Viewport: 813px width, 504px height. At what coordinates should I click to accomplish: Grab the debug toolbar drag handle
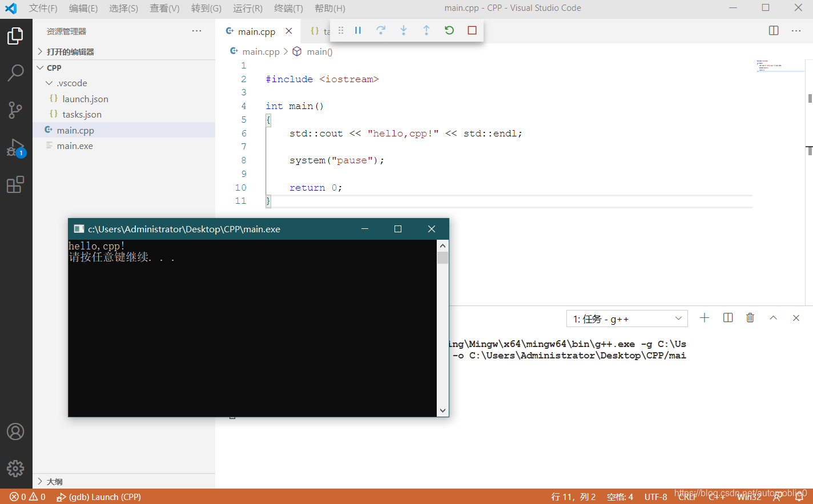(341, 30)
